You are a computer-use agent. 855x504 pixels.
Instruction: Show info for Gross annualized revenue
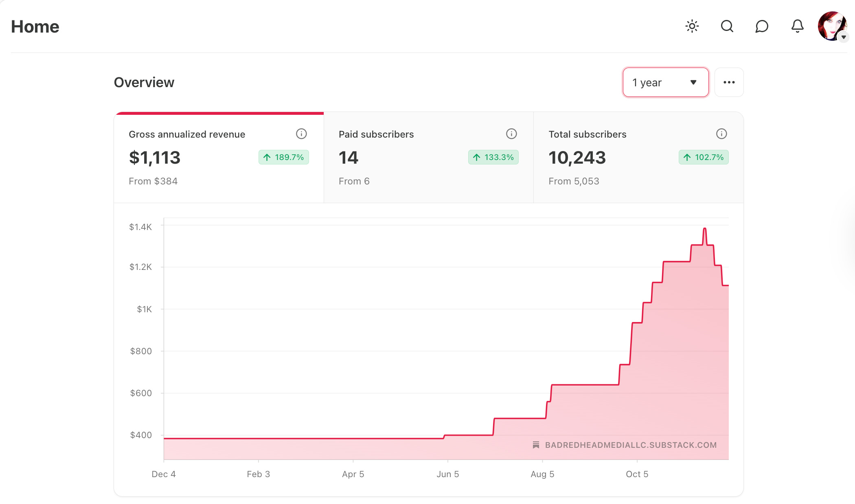click(x=301, y=134)
